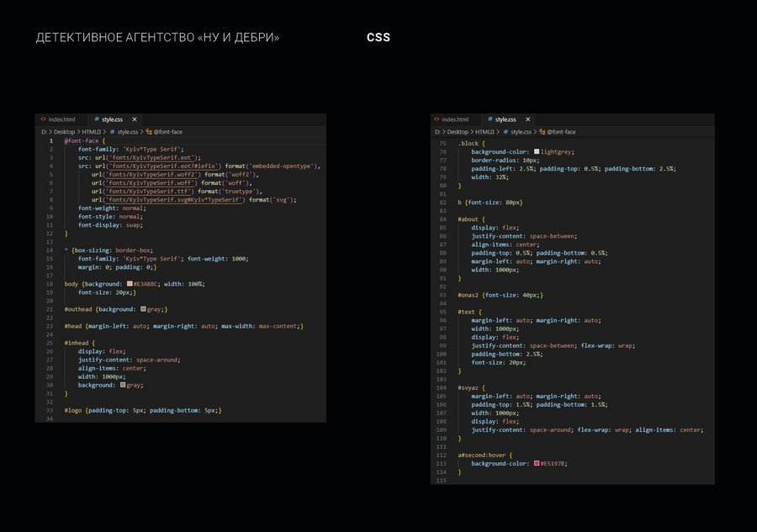Click line number 18 in left gutter

click(50, 284)
